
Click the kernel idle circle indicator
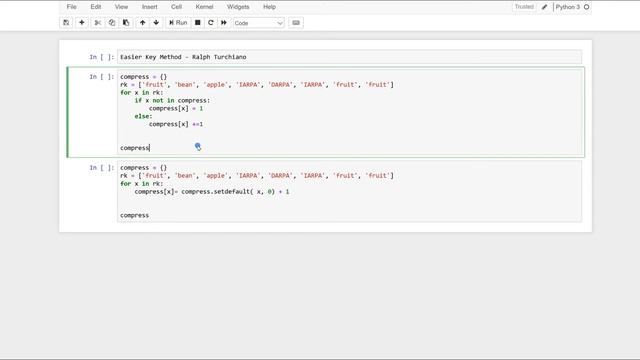point(587,7)
